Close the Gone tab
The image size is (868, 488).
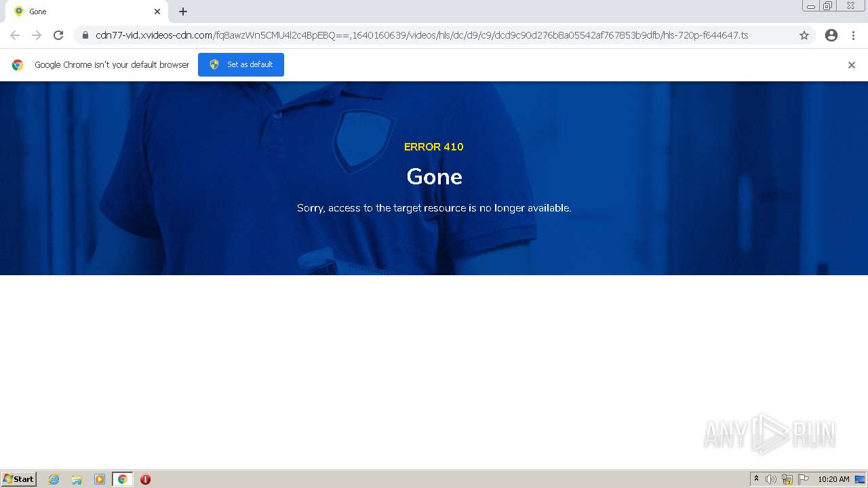click(x=157, y=12)
